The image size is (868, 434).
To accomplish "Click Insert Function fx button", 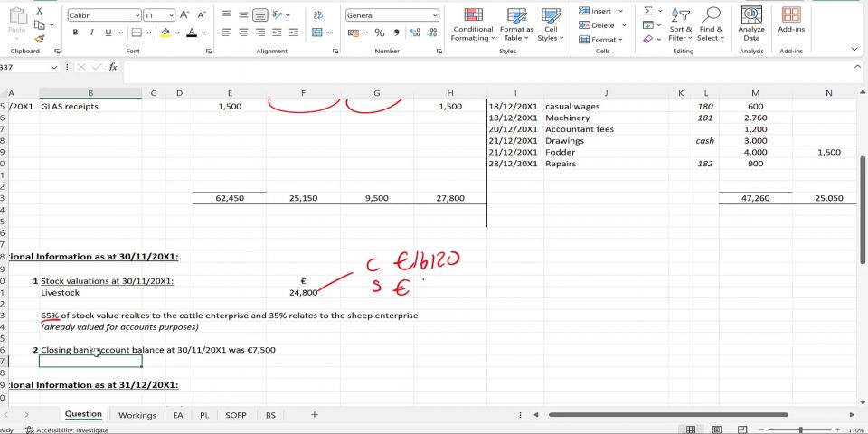I will [x=112, y=67].
